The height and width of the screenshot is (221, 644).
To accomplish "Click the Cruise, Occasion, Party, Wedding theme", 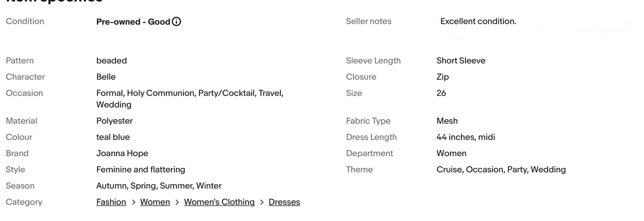I will (501, 169).
